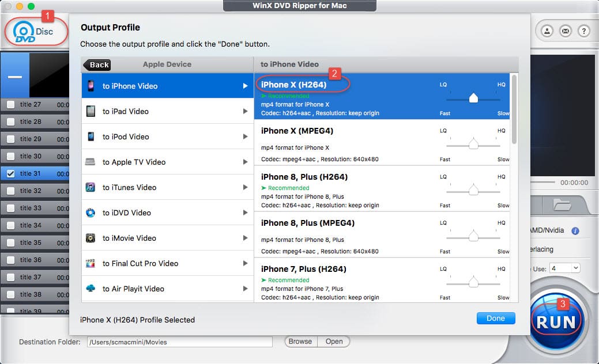
Task: Start ripping with the RUN button
Action: (x=556, y=321)
